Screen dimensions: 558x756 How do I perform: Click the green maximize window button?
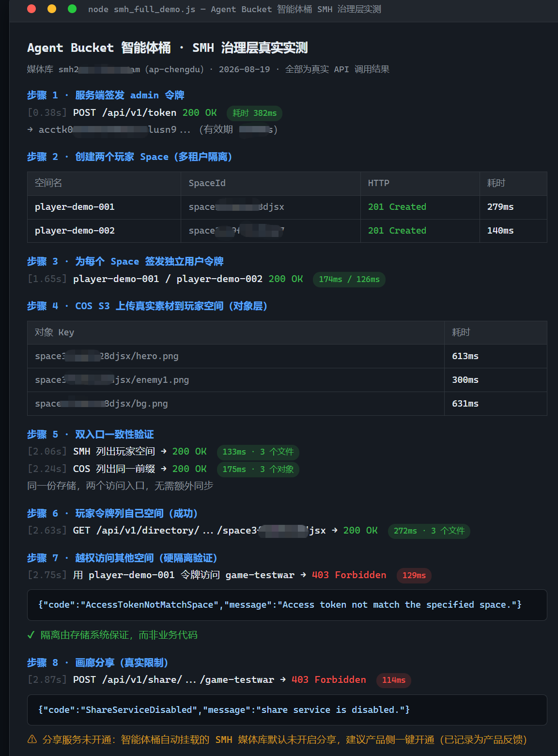[x=72, y=9]
